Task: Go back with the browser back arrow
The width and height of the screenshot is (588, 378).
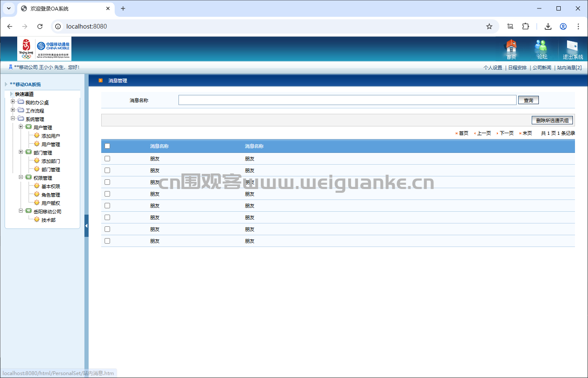Action: click(10, 26)
